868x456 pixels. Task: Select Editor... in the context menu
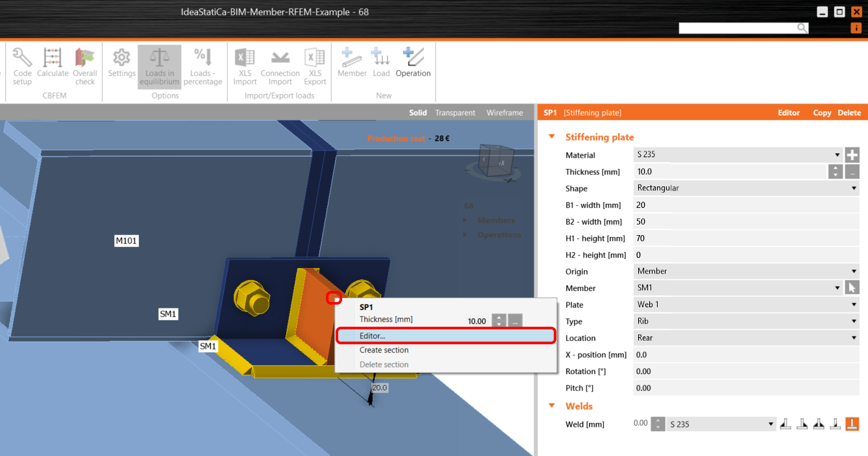(x=445, y=336)
